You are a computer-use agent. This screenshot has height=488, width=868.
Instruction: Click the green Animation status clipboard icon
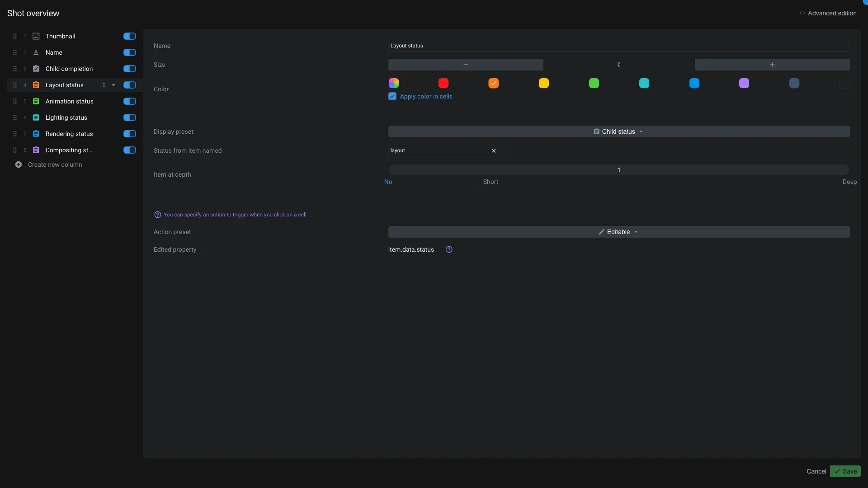(x=36, y=101)
